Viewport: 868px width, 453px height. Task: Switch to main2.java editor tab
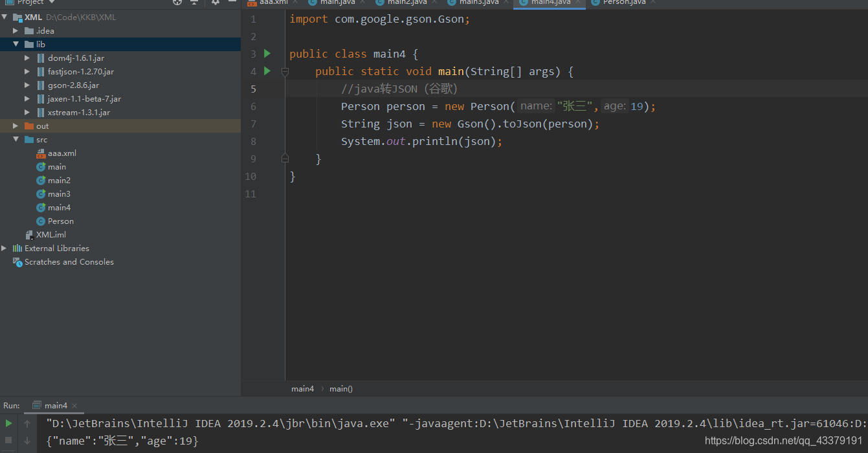tap(407, 3)
